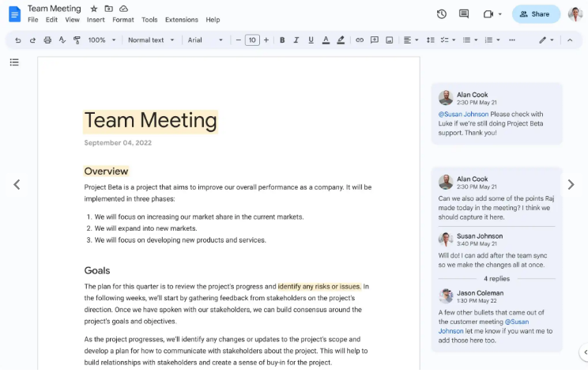
Task: Open the 100% zoom dropdown
Action: tap(102, 40)
